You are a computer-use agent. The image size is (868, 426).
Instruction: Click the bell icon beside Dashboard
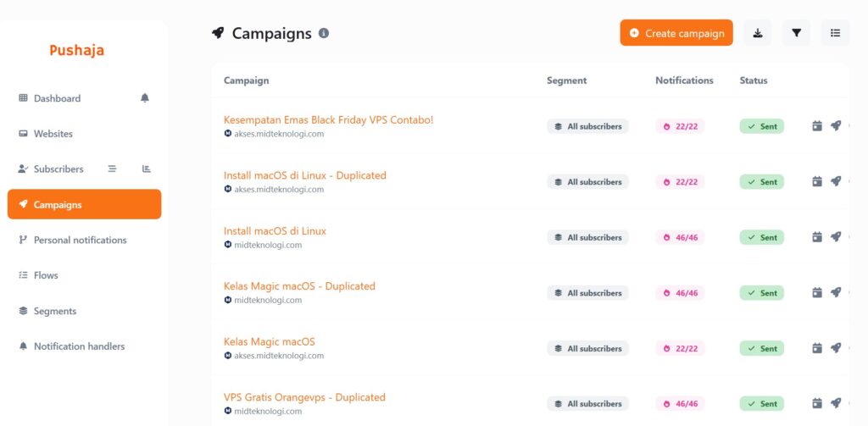145,98
